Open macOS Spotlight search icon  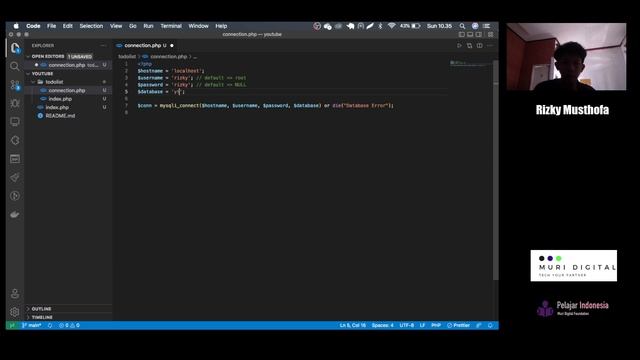click(x=462, y=26)
